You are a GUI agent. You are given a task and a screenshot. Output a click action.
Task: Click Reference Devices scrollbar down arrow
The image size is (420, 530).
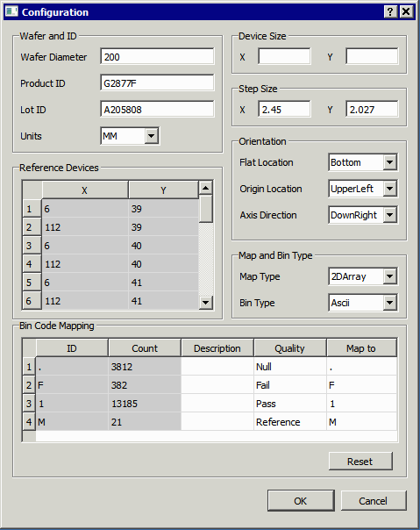[205, 302]
